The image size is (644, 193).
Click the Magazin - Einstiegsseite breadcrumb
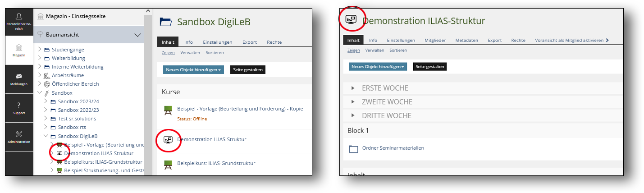coord(76,16)
